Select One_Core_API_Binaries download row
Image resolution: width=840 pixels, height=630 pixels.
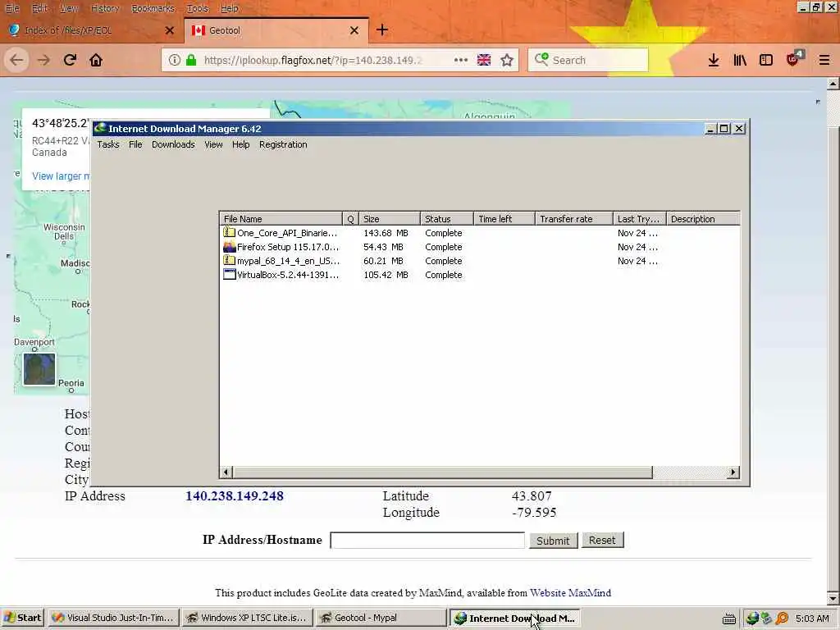pyautogui.click(x=479, y=233)
